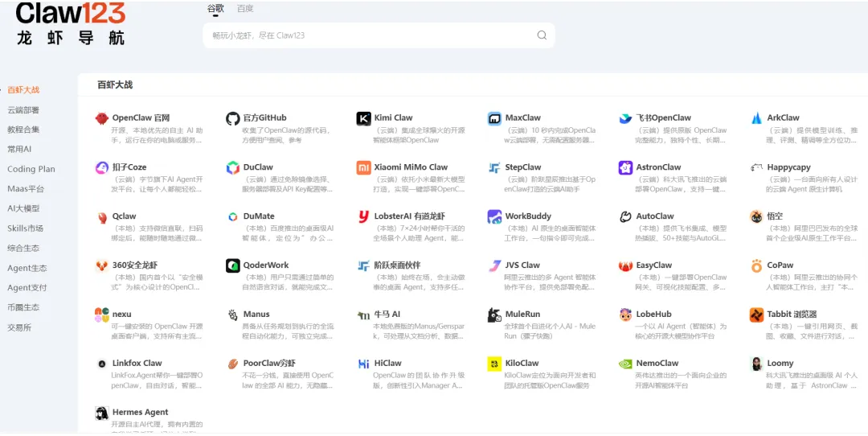Viewport: 868px width, 436px height.
Task: Open the Happycapy link title
Action: tap(789, 167)
